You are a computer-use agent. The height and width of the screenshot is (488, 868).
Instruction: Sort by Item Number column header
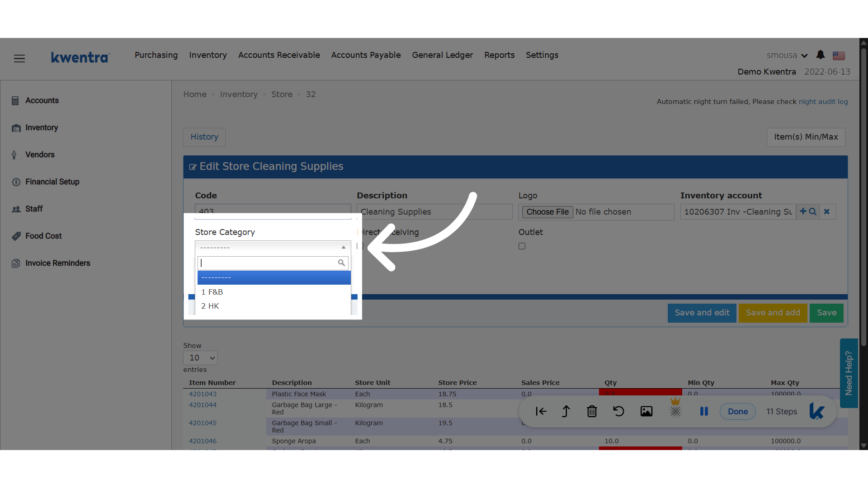pos(212,383)
